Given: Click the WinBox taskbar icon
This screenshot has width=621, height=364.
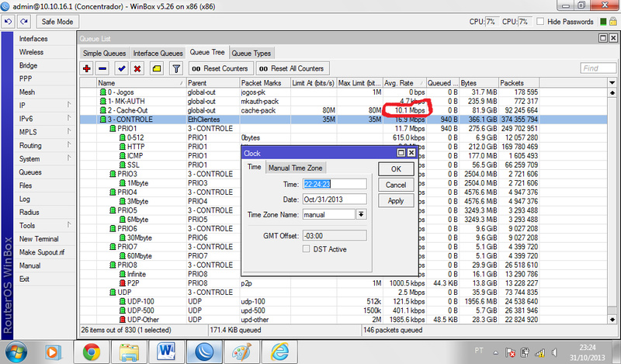Looking at the screenshot, I should [x=204, y=352].
